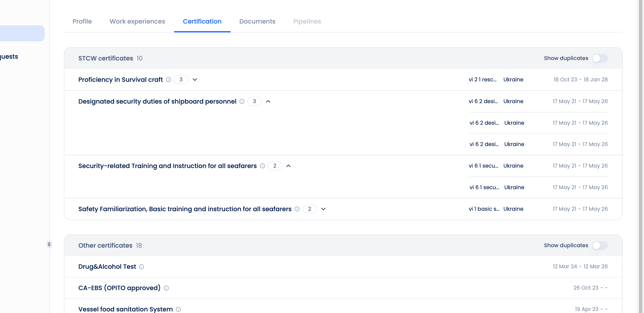Toggle Show duplicates for Other certificates
Viewport: 644px width, 313px height.
(x=600, y=245)
